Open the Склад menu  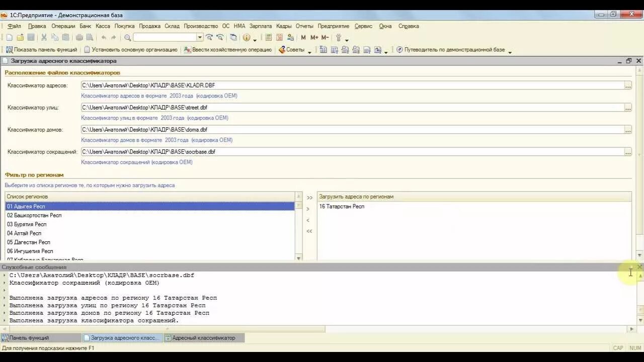(x=172, y=26)
